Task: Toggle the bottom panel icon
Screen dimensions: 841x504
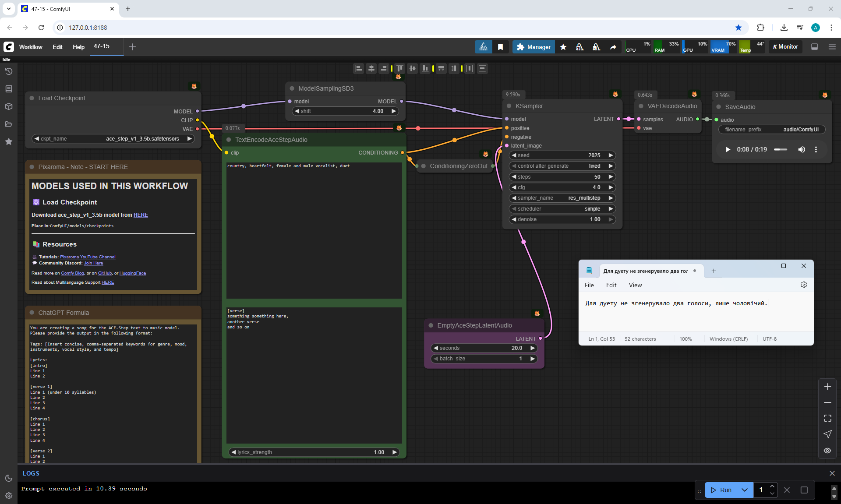Action: (814, 47)
